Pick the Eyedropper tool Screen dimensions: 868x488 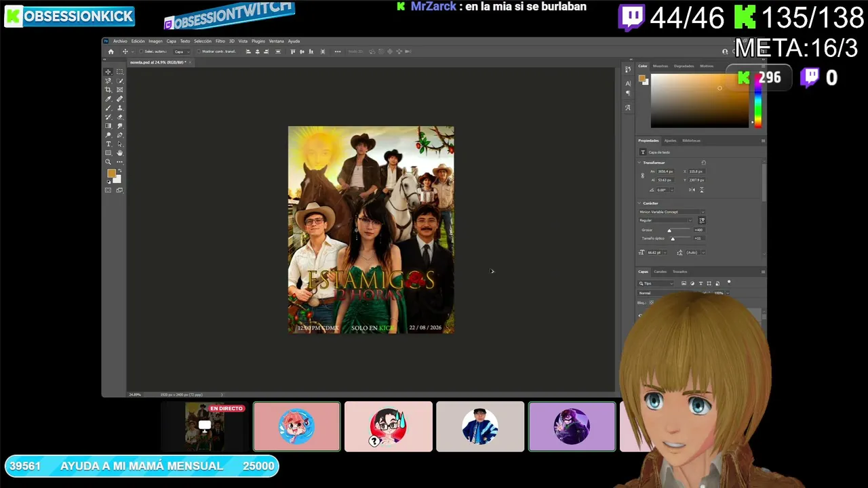pos(108,99)
